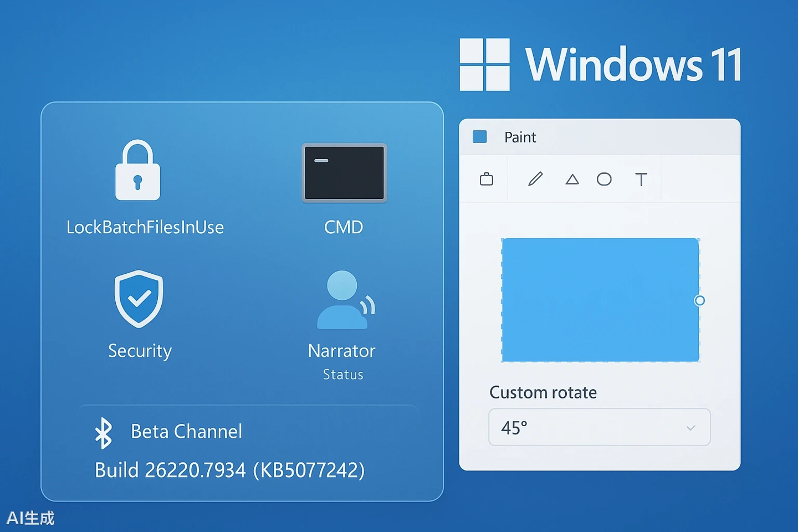Image resolution: width=798 pixels, height=532 pixels.
Task: Click the Build 26220.7934 (KB5077242) text
Action: 231,470
